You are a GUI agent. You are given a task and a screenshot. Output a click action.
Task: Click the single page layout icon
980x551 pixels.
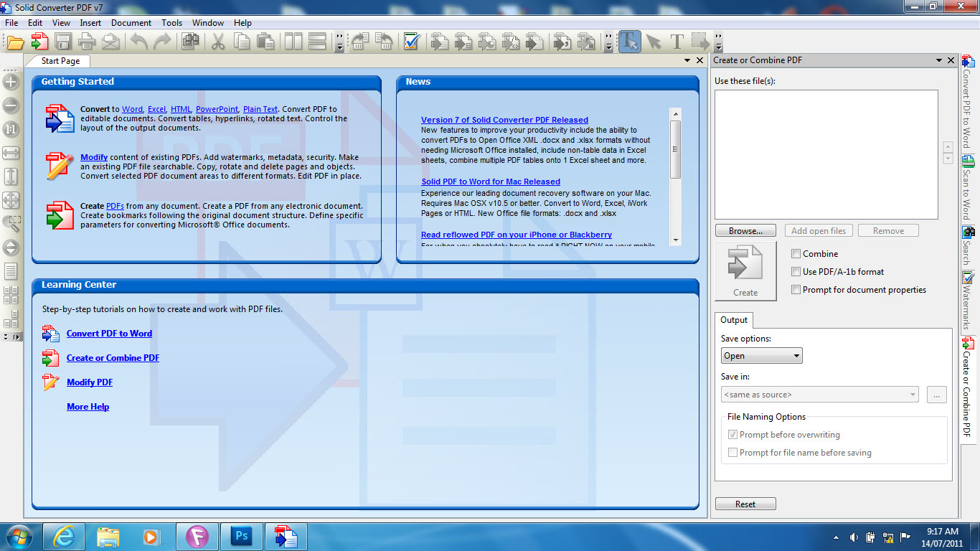pyautogui.click(x=11, y=271)
